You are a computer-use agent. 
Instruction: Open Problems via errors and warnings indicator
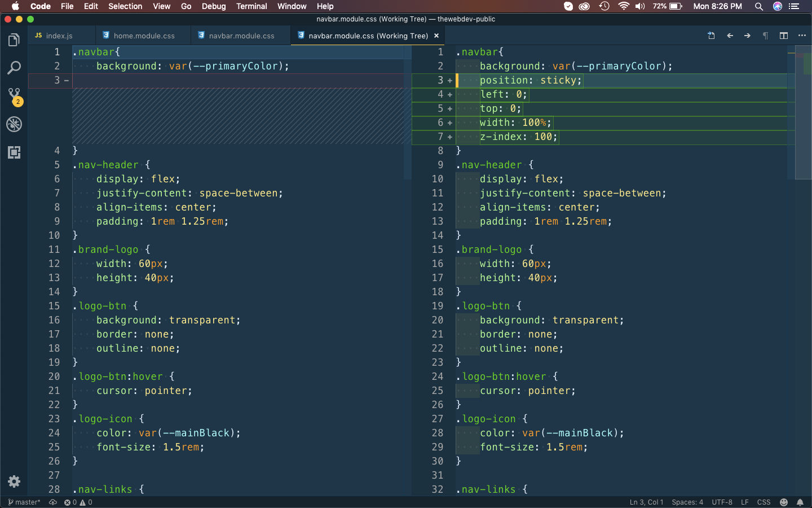[x=78, y=502]
